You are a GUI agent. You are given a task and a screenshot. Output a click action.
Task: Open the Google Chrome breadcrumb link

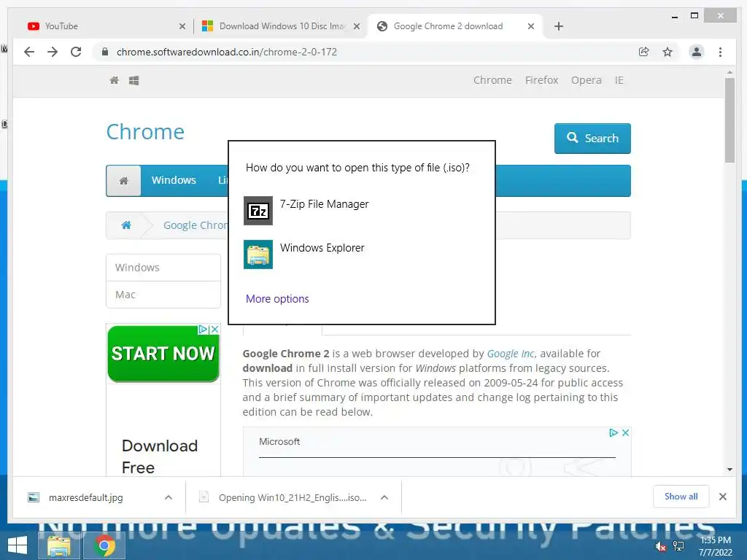coord(196,225)
